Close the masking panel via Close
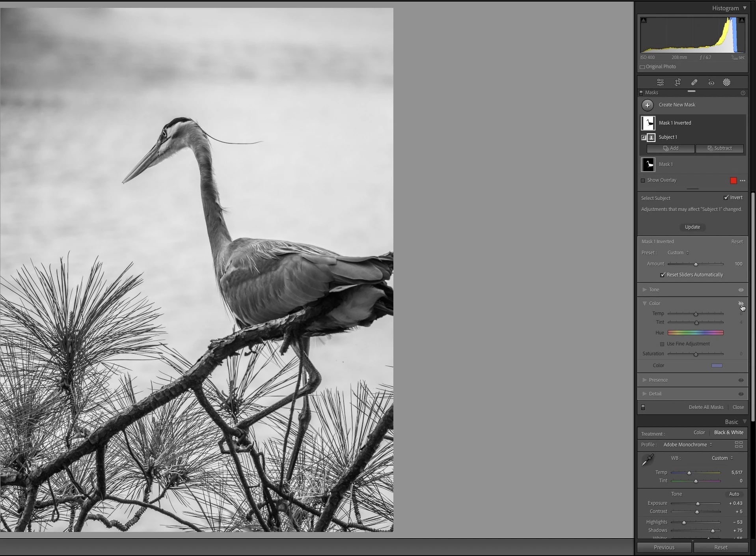The height and width of the screenshot is (556, 756). tap(738, 407)
